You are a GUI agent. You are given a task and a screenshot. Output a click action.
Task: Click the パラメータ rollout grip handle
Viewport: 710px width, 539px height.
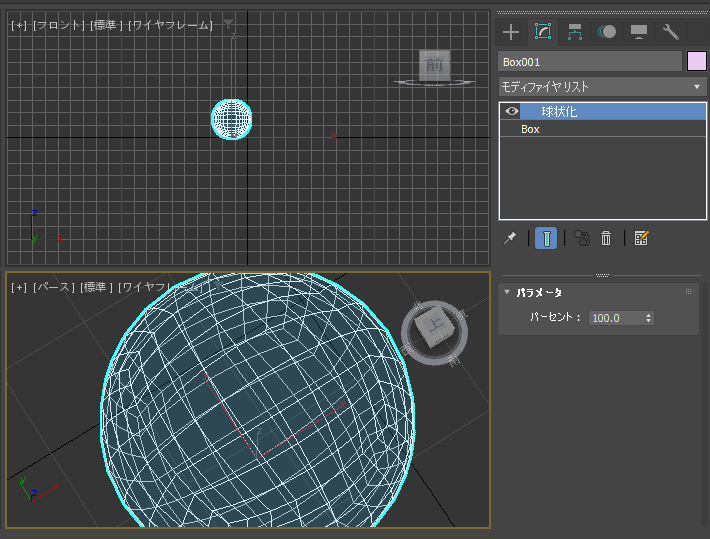[688, 292]
